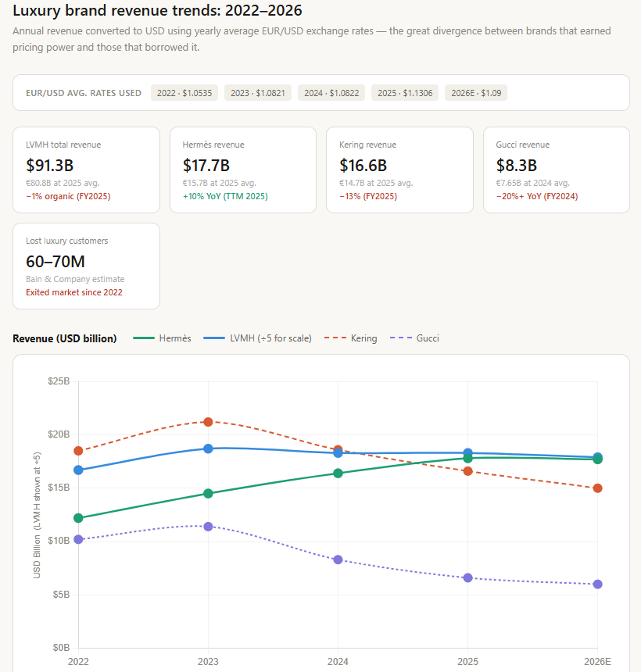Click the 2024 x-axis label

tap(338, 661)
